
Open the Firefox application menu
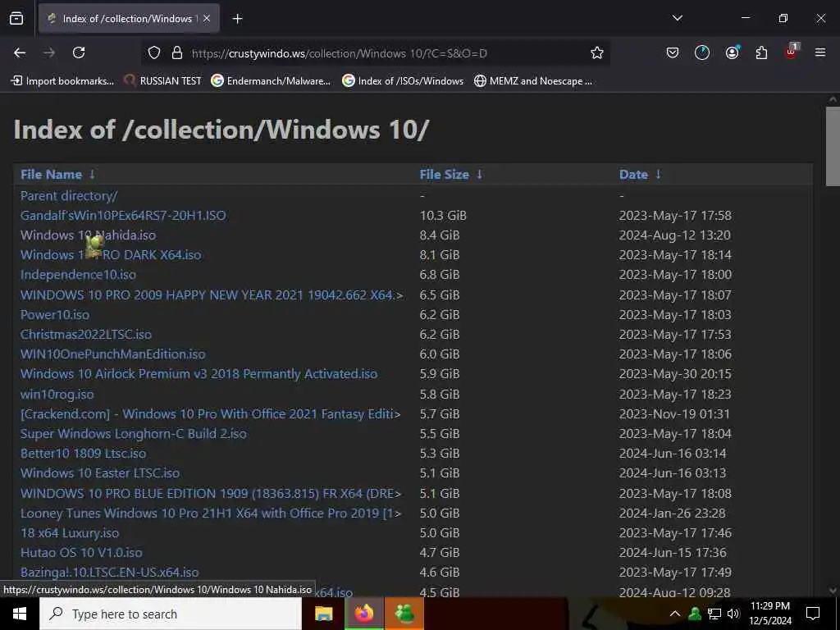pos(820,52)
